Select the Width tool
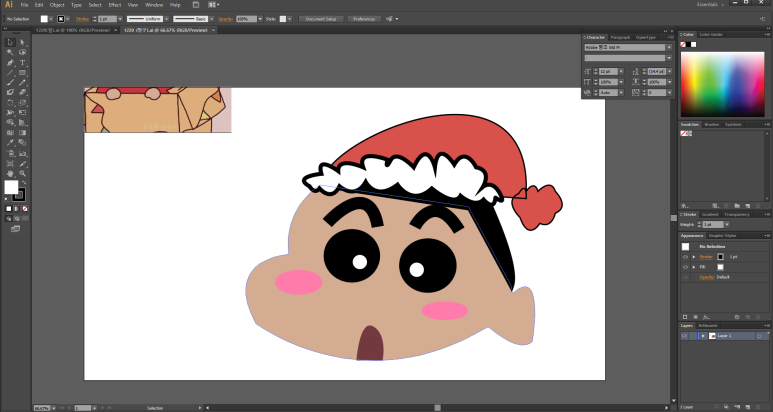 click(10, 113)
